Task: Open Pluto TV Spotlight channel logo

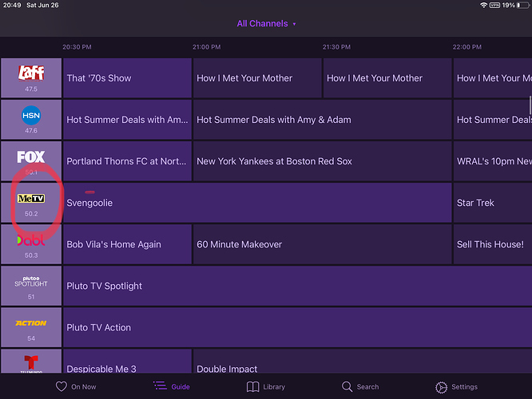Action: click(31, 285)
